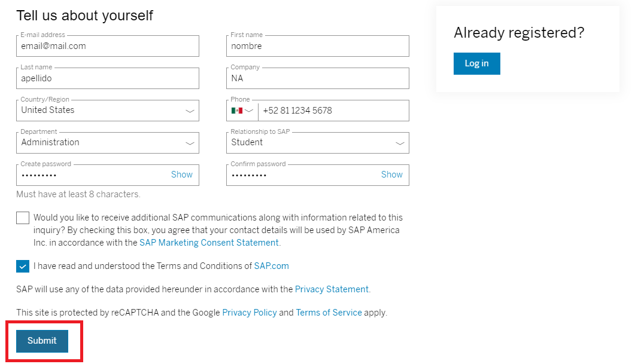Check the SAP marketing communications checkbox
Image resolution: width=638 pixels, height=364 pixels.
point(23,218)
